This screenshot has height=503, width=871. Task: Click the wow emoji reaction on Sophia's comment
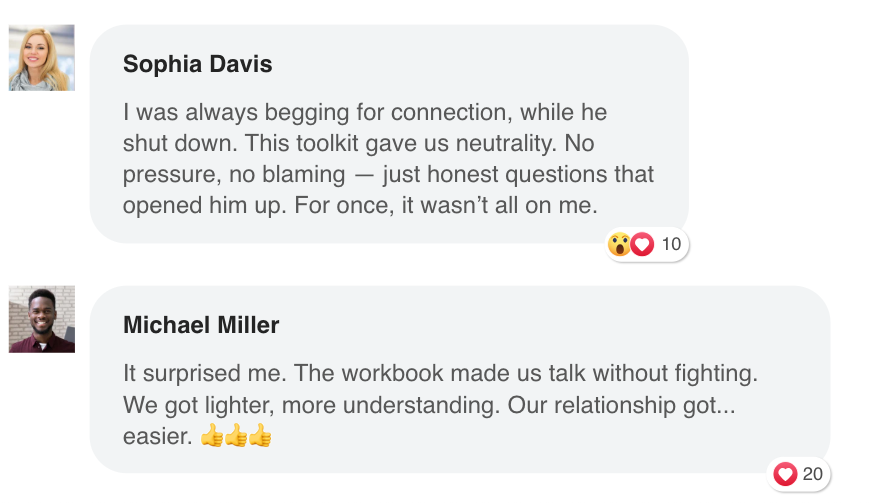(x=619, y=244)
